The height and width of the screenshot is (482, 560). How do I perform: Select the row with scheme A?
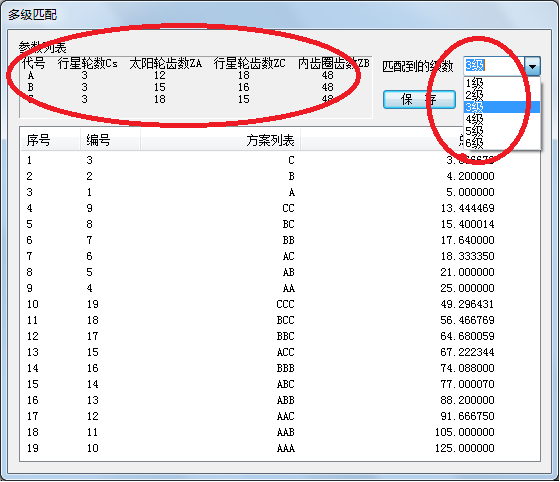point(280,192)
